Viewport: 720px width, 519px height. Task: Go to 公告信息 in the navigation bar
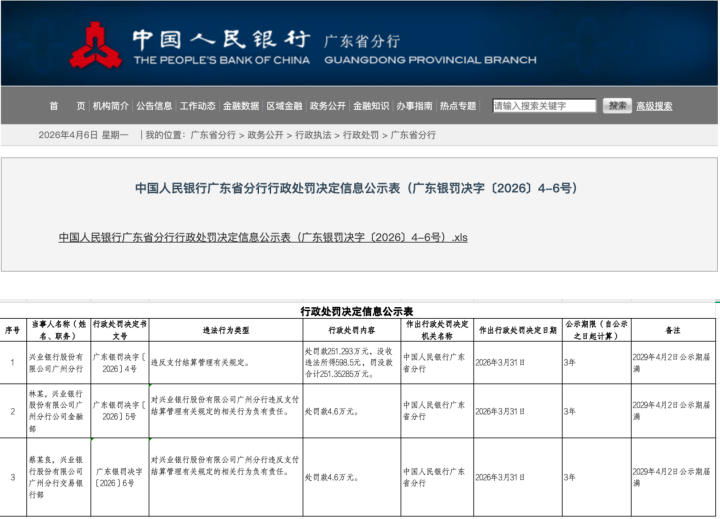coord(154,106)
